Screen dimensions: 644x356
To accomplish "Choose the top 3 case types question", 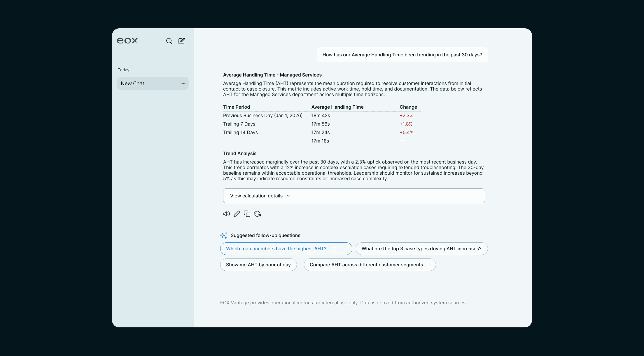I will [x=421, y=249].
